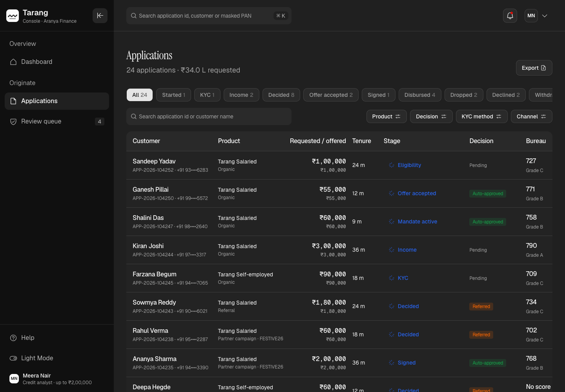Click the Review queue count badge 4

[x=100, y=122]
